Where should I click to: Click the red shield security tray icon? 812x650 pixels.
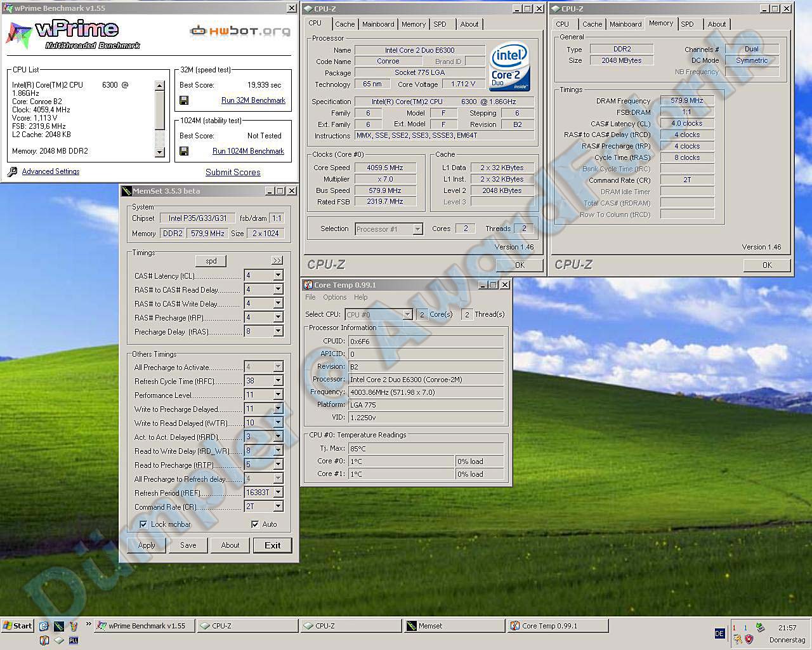(x=749, y=639)
